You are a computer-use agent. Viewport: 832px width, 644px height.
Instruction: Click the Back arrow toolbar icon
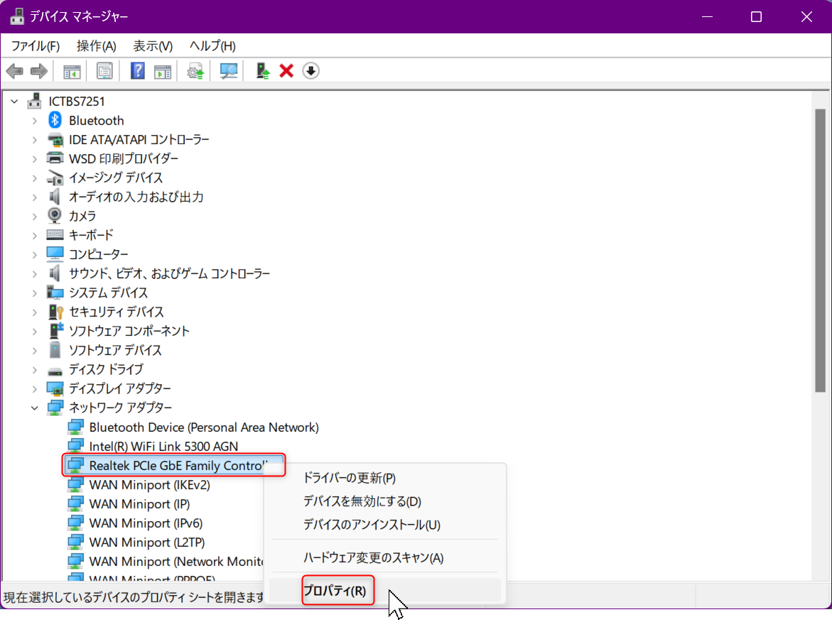[x=15, y=70]
